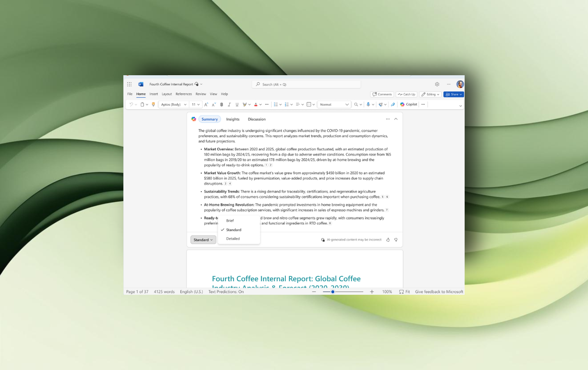Toggle bold formatting
Screen dimensions: 588x370
click(x=222, y=104)
